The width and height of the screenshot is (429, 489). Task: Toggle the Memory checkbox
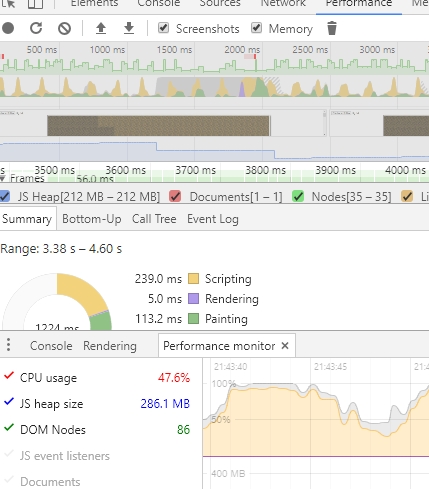click(x=256, y=28)
